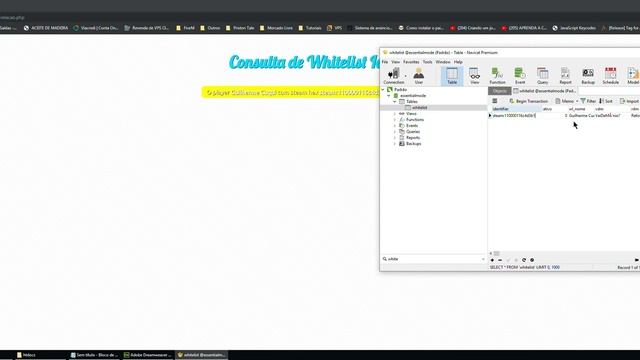
Task: Open the Function toolbar button
Action: coord(497,76)
